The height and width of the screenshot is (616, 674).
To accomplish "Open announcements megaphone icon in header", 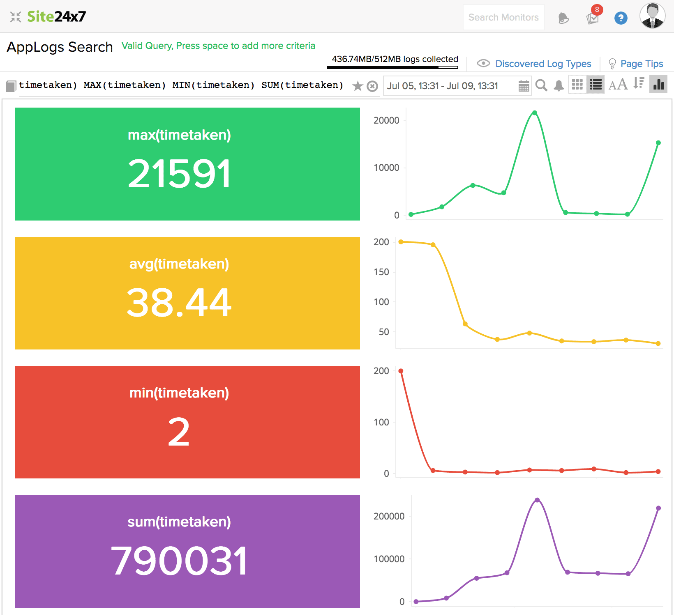I will (563, 18).
